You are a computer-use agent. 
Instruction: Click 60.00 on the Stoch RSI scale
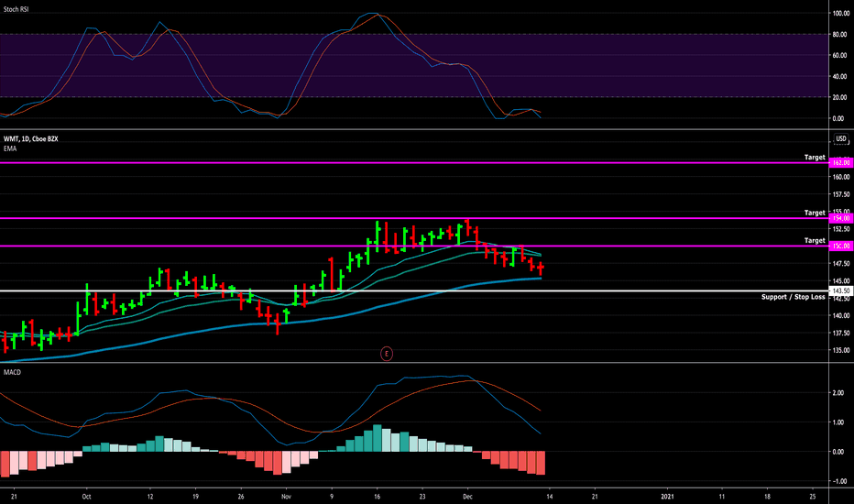click(x=840, y=56)
